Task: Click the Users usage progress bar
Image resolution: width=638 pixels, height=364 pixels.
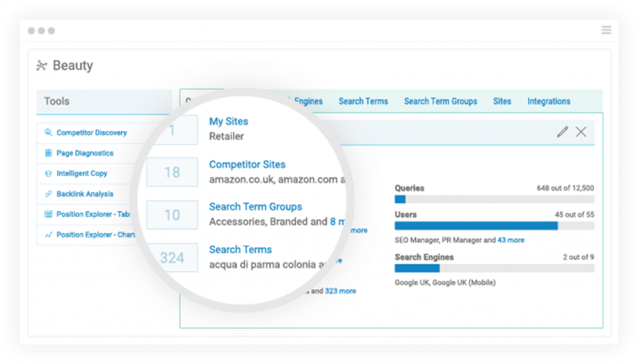Action: click(494, 226)
